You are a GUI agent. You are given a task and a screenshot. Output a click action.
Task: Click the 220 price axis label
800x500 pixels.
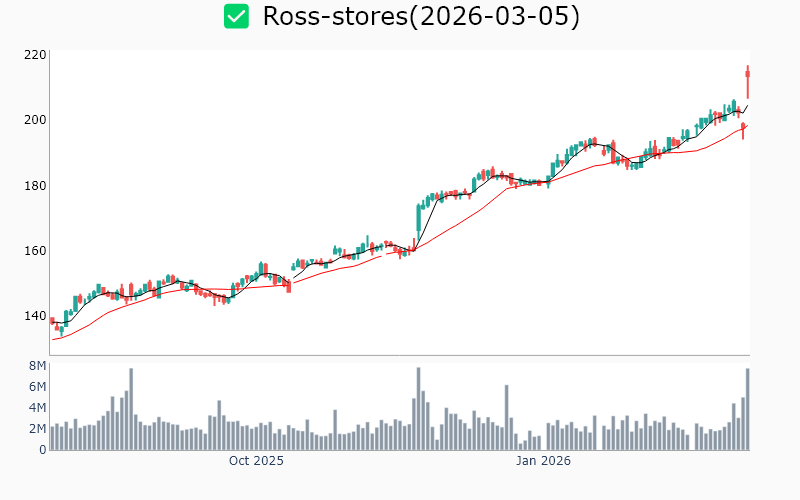click(35, 55)
